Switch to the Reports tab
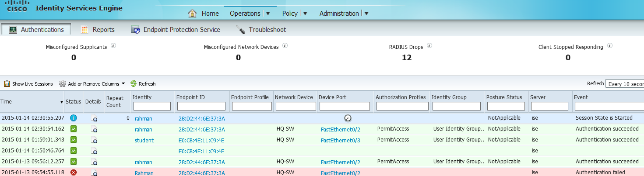 pyautogui.click(x=98, y=30)
